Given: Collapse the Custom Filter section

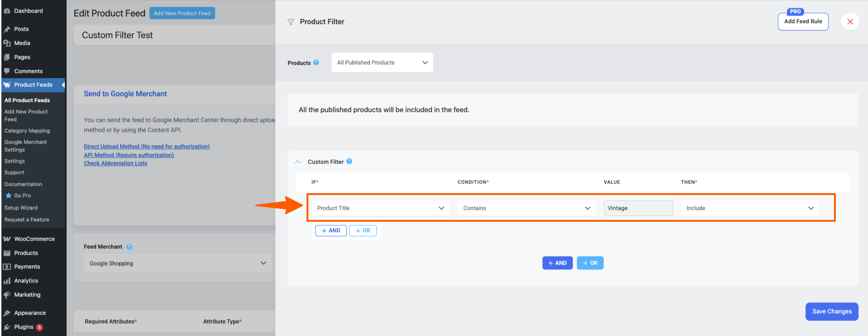Looking at the screenshot, I should coord(297,162).
